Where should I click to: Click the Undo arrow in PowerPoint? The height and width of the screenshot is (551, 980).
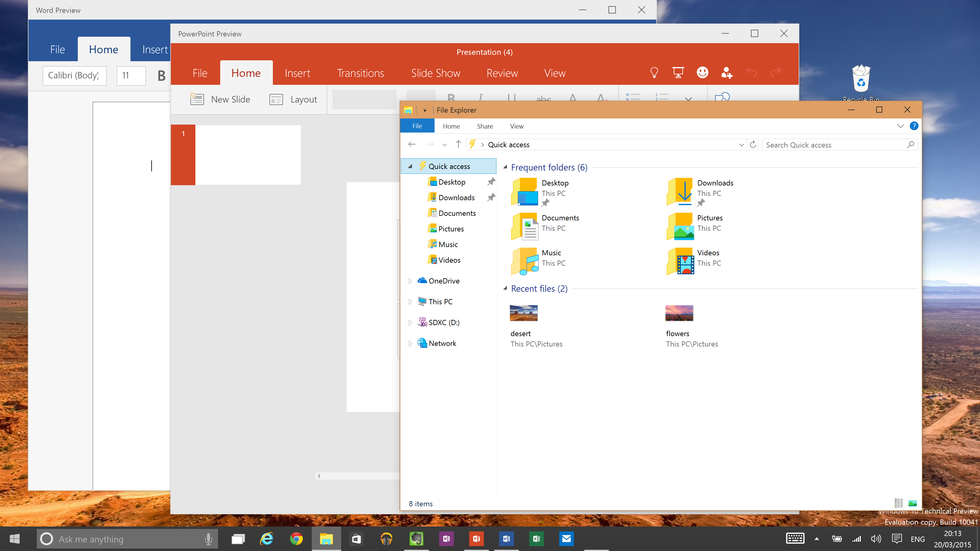[751, 72]
